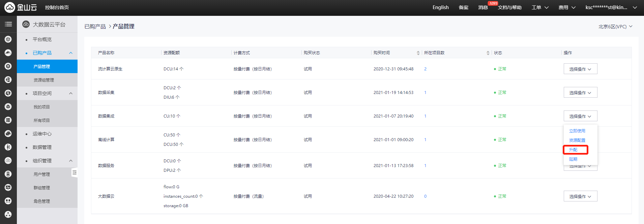
Task: Click the Big Data Cloud Platform cloud icon in the sidebar header
Action: [26, 24]
